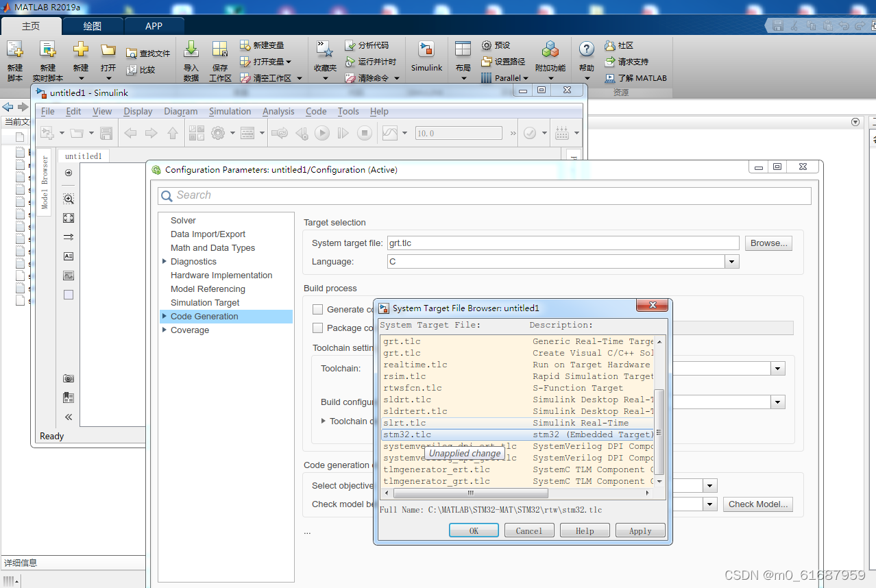
Task: Select the slrt.tlc row in target list
Action: click(x=518, y=423)
